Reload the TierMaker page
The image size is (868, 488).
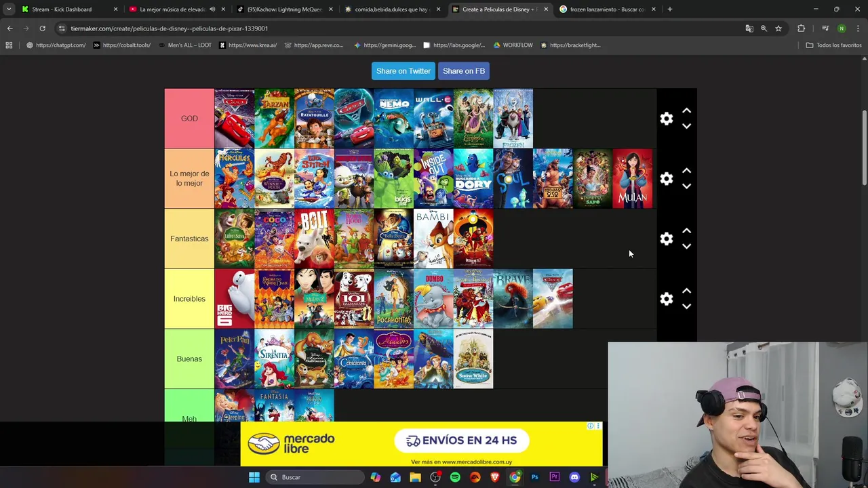coord(42,28)
